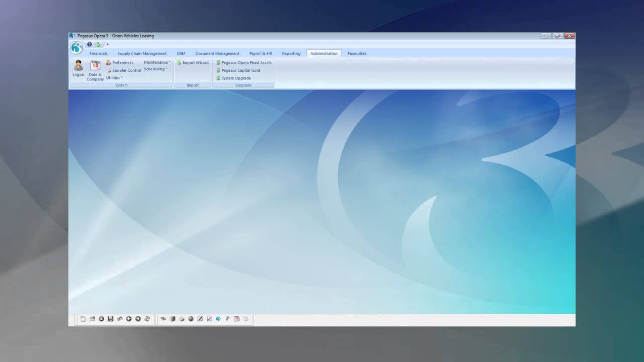This screenshot has width=644, height=362.
Task: Expand the Maintenance dropdown
Action: [x=157, y=62]
